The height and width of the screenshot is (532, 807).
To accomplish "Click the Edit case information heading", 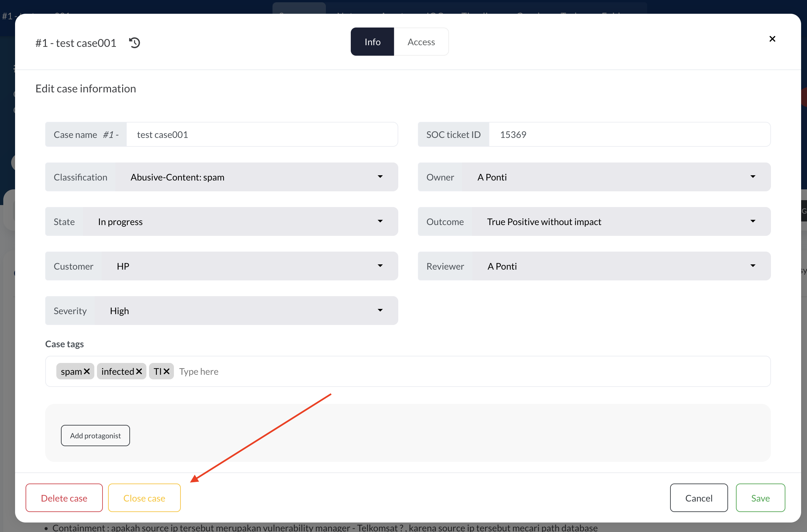I will 86,88.
